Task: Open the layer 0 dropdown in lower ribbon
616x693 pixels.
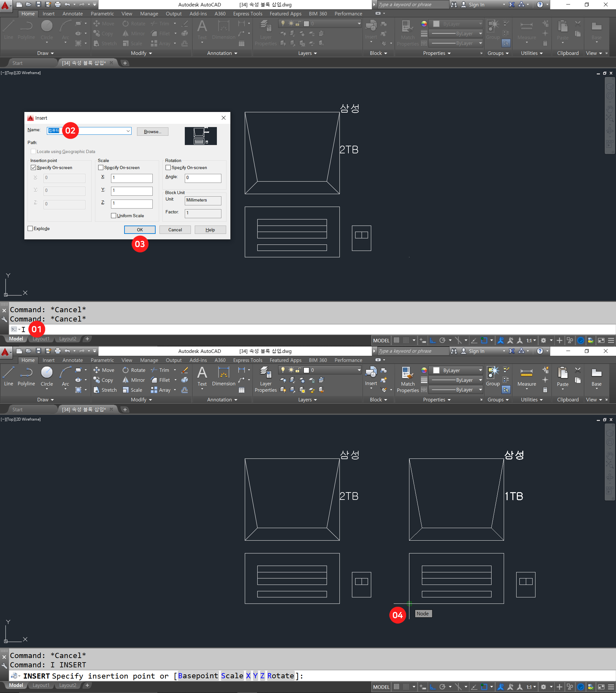Action: tap(359, 370)
